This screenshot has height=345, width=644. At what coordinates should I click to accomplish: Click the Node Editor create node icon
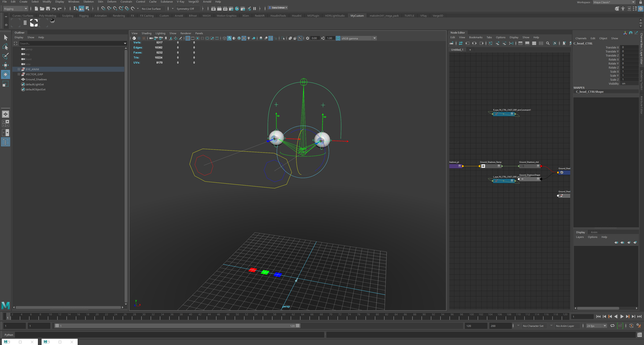tap(452, 44)
